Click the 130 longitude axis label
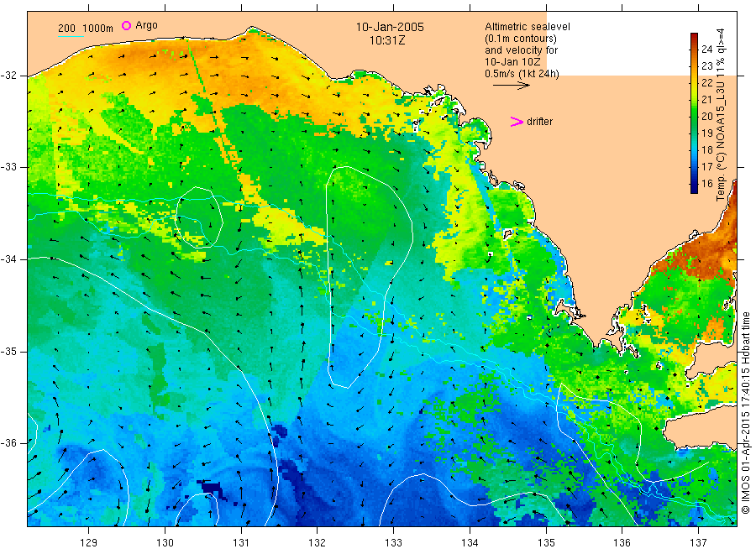 coord(165,543)
